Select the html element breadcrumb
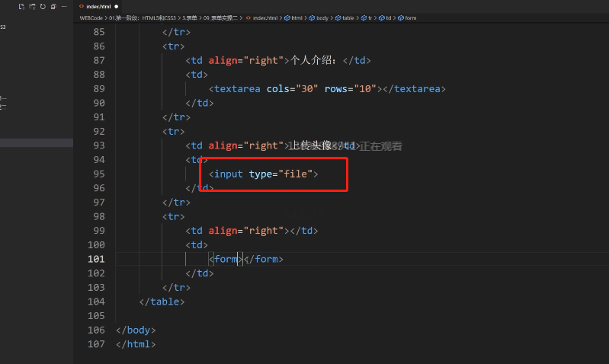609x364 pixels. pos(296,18)
